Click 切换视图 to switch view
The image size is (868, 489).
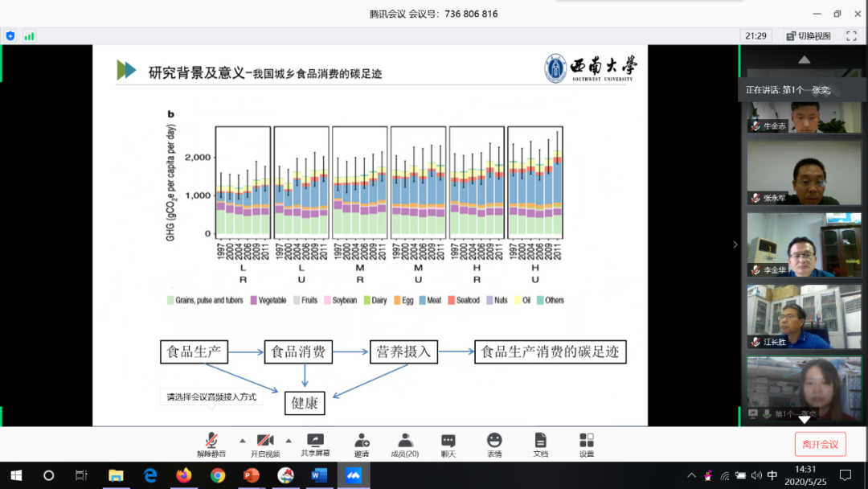tap(809, 35)
